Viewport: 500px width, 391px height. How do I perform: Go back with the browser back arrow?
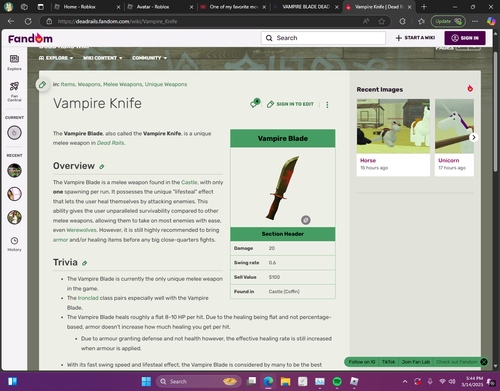tap(11, 21)
